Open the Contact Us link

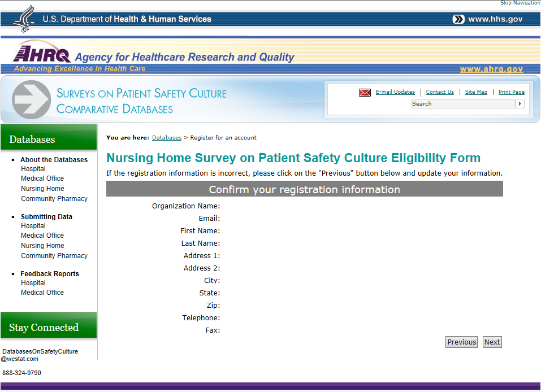point(440,92)
